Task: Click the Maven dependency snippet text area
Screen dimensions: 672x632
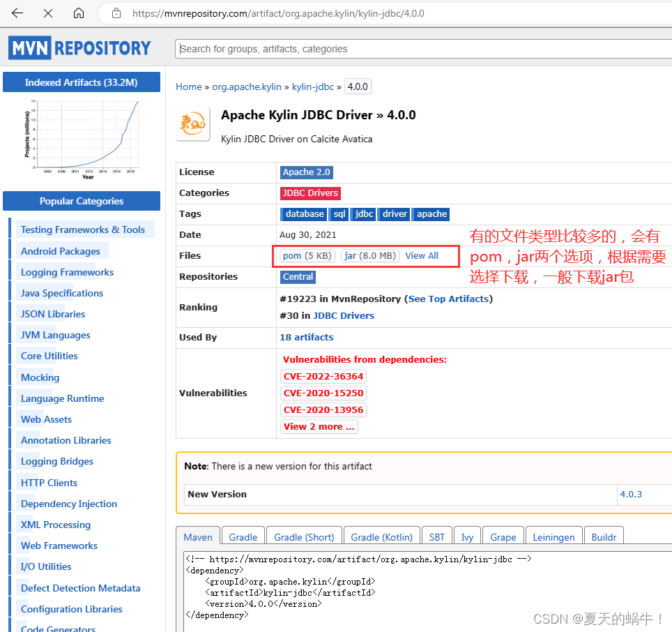Action: coord(428,592)
